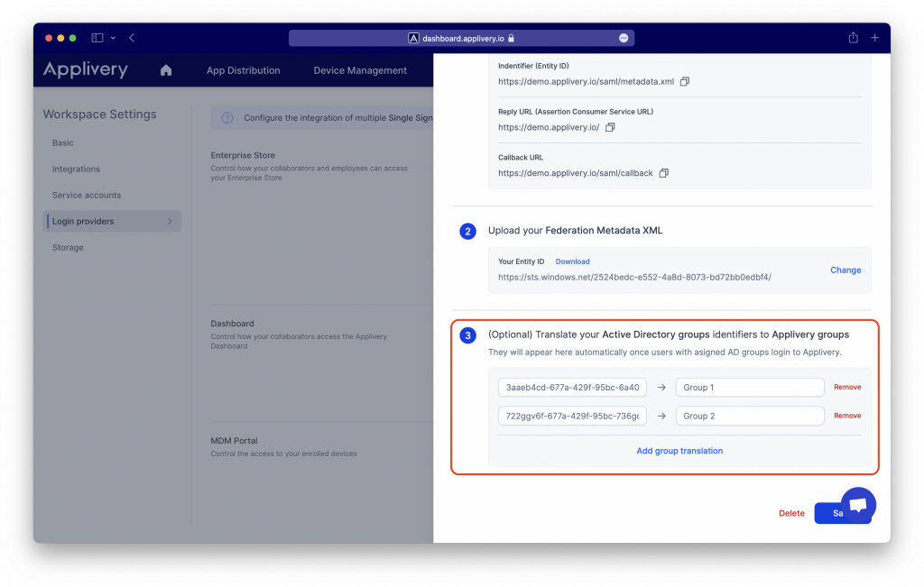Click the page options ellipsis in address bar

[x=624, y=38]
